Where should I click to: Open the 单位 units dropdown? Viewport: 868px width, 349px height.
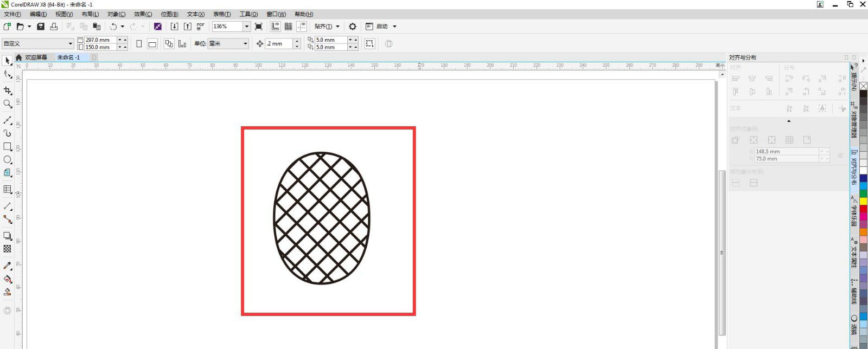[245, 44]
